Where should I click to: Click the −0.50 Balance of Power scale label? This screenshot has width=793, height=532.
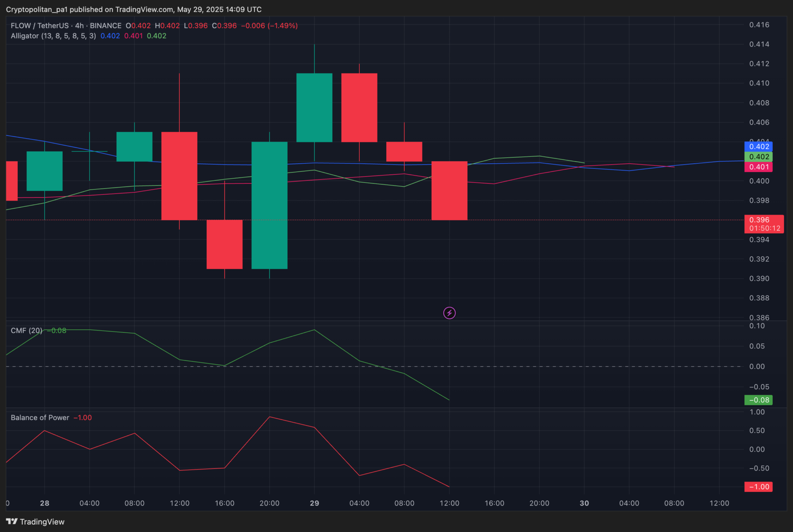click(x=759, y=468)
